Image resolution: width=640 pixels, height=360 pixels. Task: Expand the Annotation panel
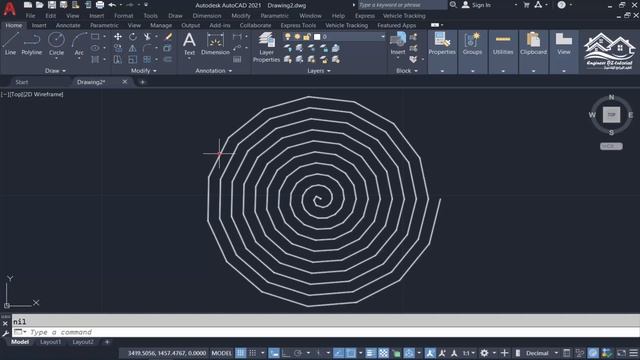coord(213,71)
